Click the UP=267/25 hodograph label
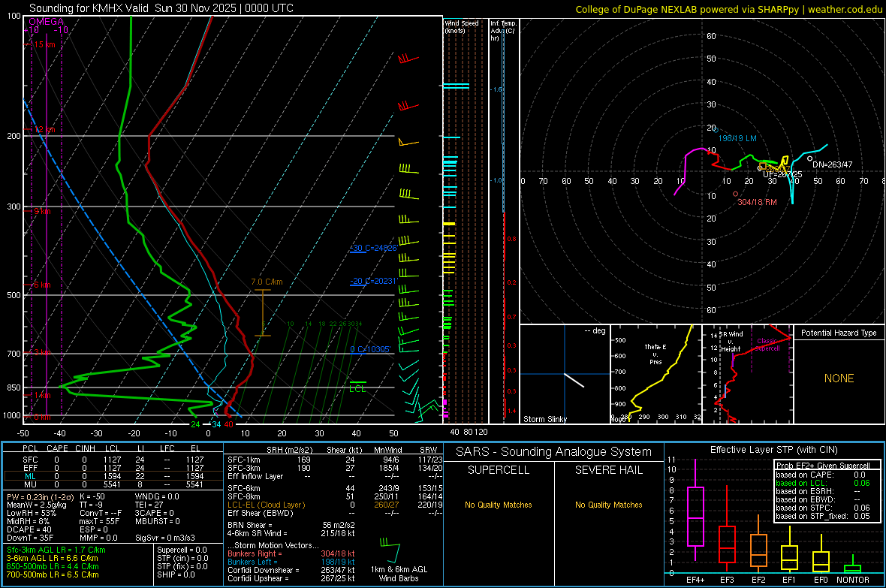The image size is (886, 588). [782, 174]
